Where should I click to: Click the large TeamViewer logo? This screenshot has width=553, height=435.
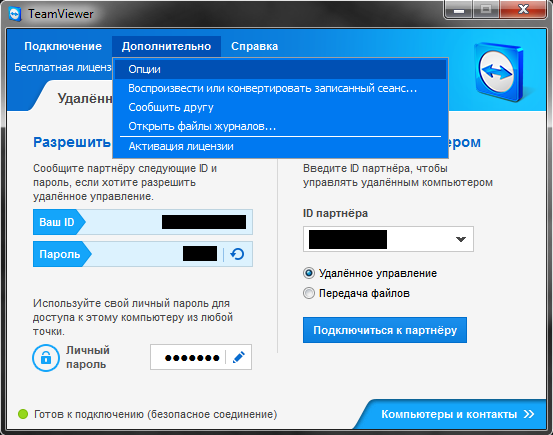click(x=499, y=72)
